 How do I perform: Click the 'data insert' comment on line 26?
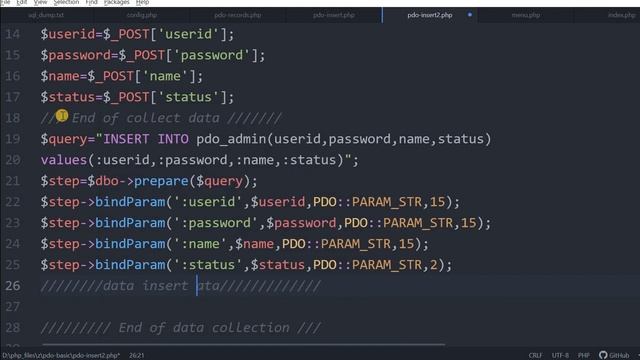tap(180, 286)
